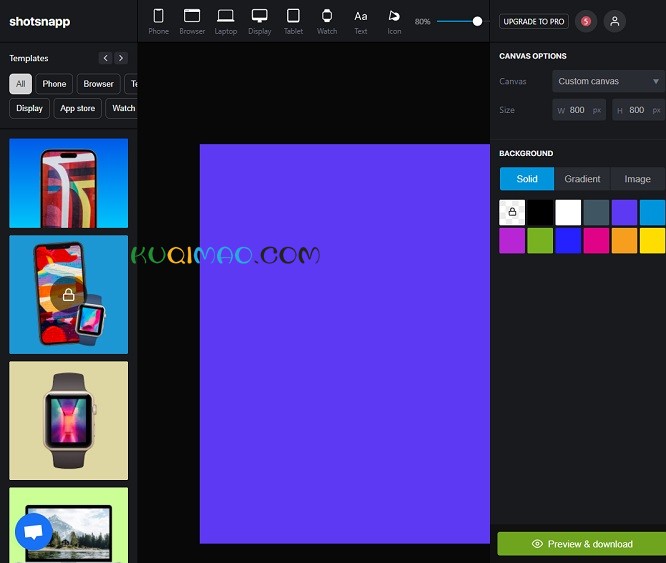
Task: Select the Tablet device tool
Action: pos(293,22)
